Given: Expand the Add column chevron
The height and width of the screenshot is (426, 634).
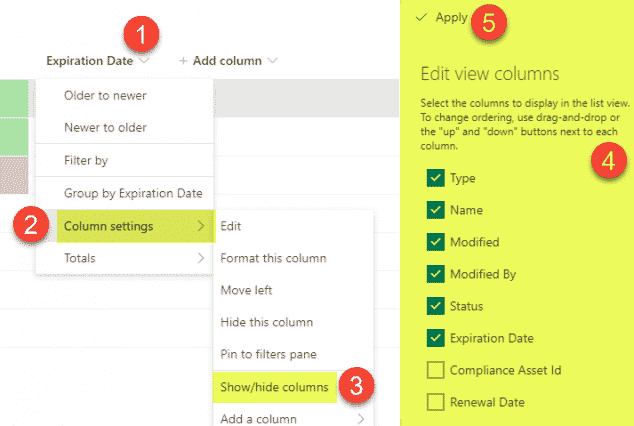Looking at the screenshot, I should click(x=273, y=61).
